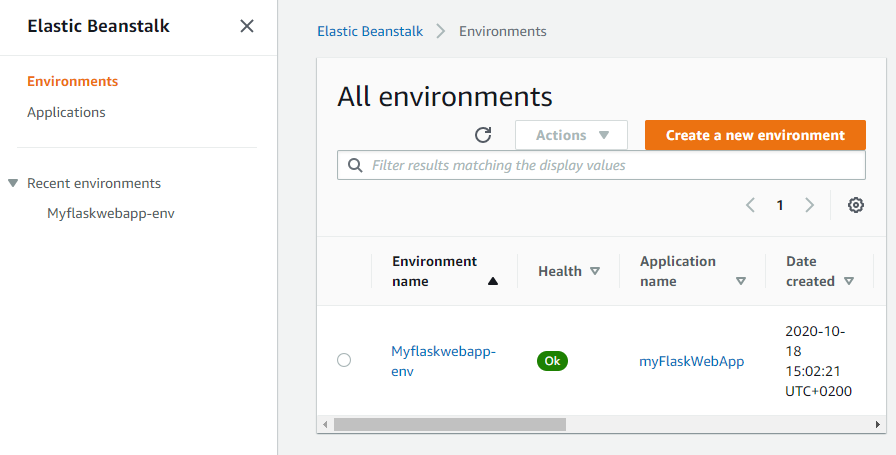
Task: Click the Environment name column header
Action: pos(434,271)
